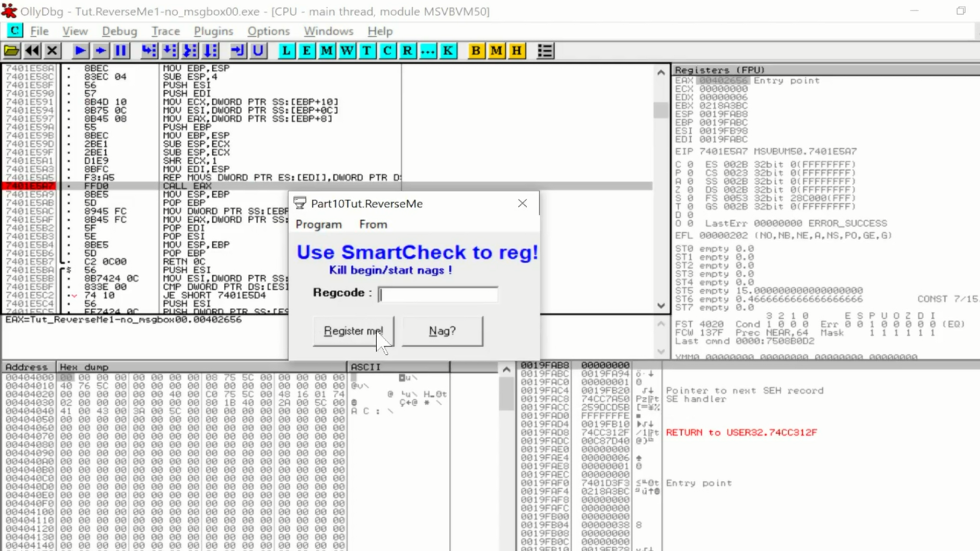Click disassembly pane scroll up arrow
This screenshot has height=551, width=980.
tap(661, 72)
